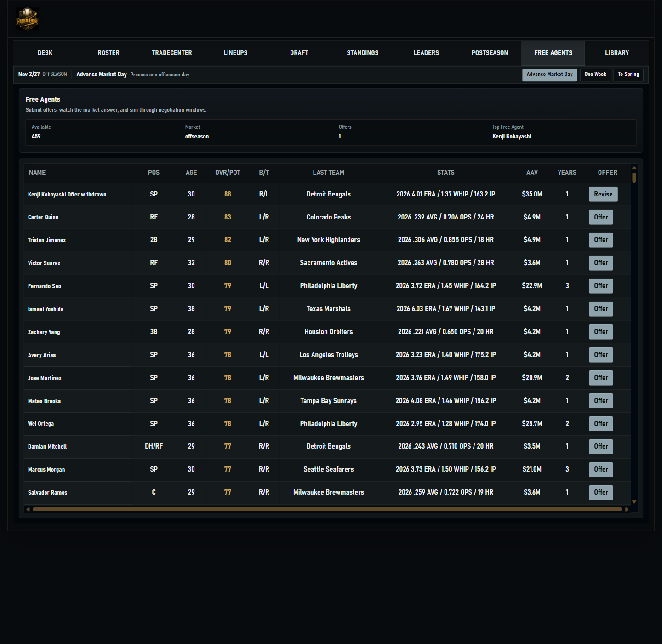Sort table by NAME column header
This screenshot has width=662, height=644.
click(37, 172)
